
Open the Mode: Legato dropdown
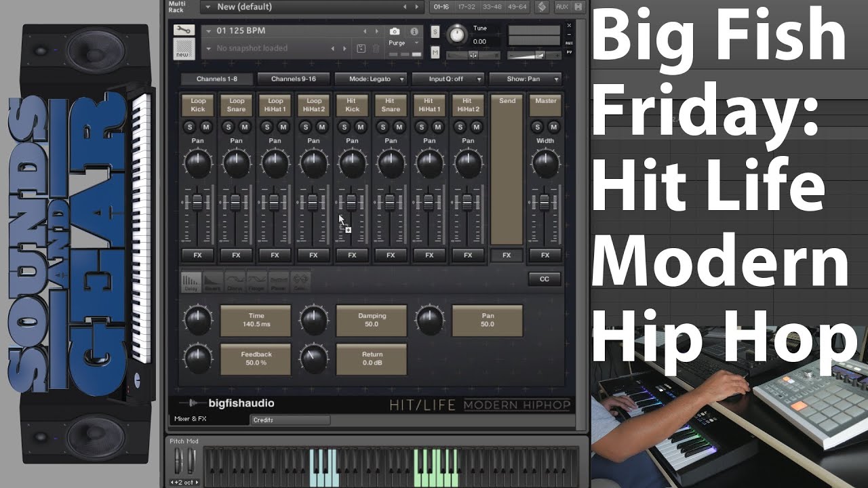pyautogui.click(x=370, y=79)
